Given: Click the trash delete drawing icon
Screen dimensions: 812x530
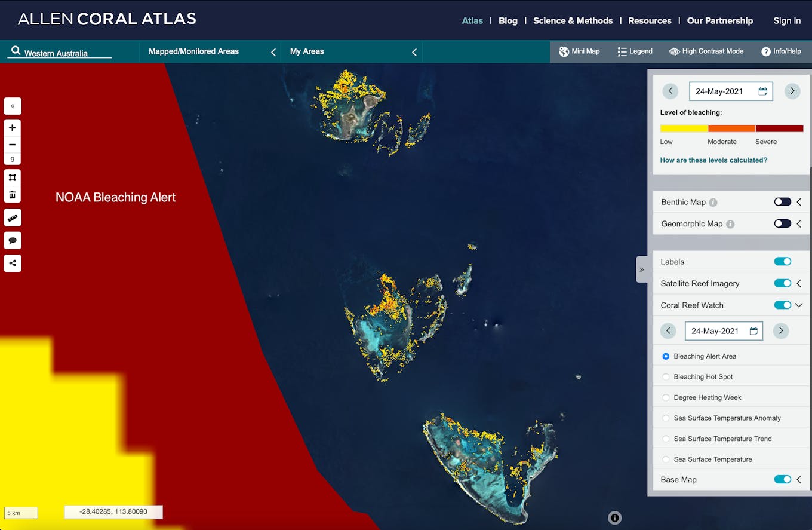Looking at the screenshot, I should [x=13, y=195].
